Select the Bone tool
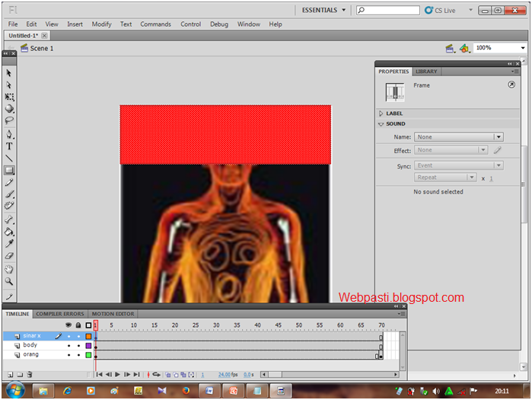 click(9, 219)
